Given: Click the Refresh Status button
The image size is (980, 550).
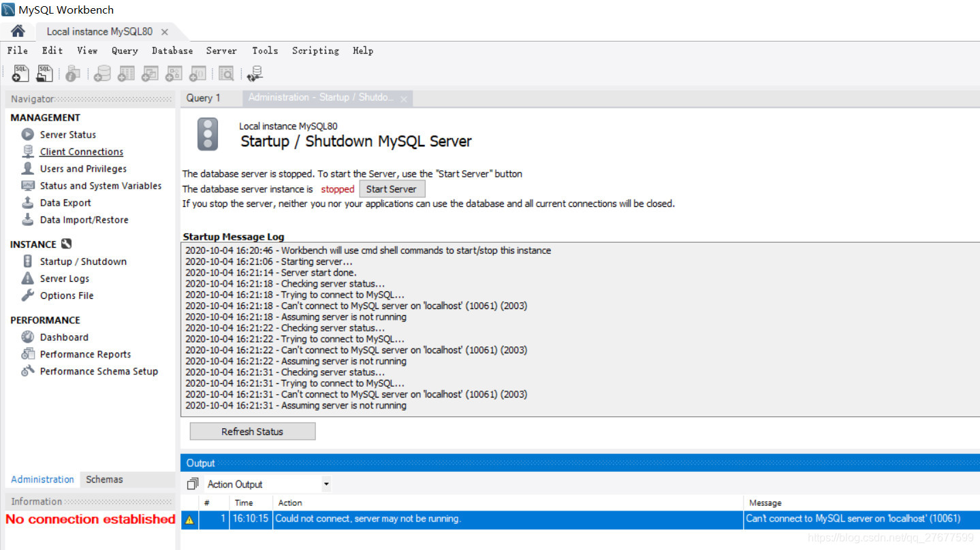Looking at the screenshot, I should 252,432.
